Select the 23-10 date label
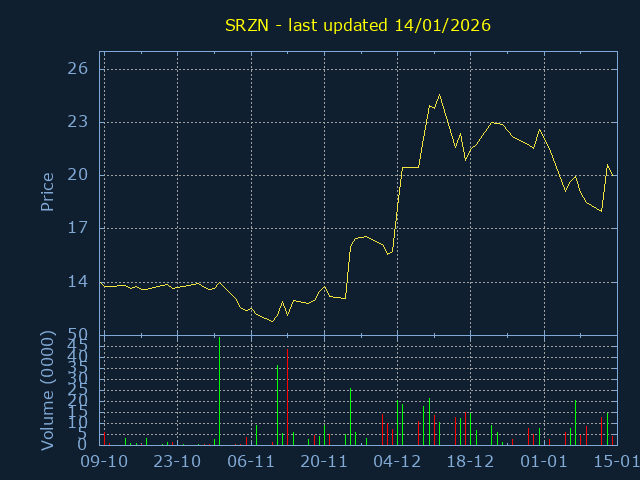Screen dimensions: 640x480 [x=177, y=462]
